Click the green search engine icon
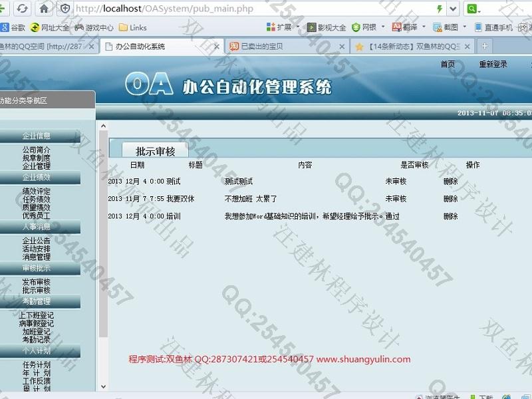532x399 pixels. coord(471,9)
